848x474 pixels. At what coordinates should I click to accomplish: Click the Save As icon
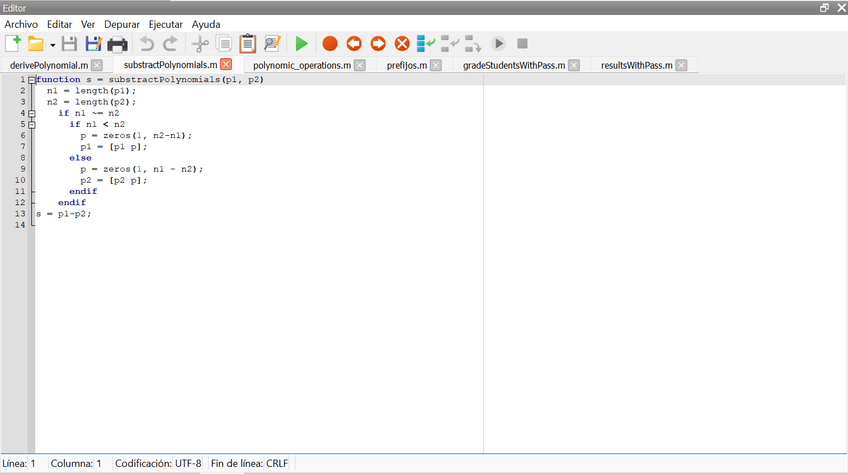click(93, 44)
